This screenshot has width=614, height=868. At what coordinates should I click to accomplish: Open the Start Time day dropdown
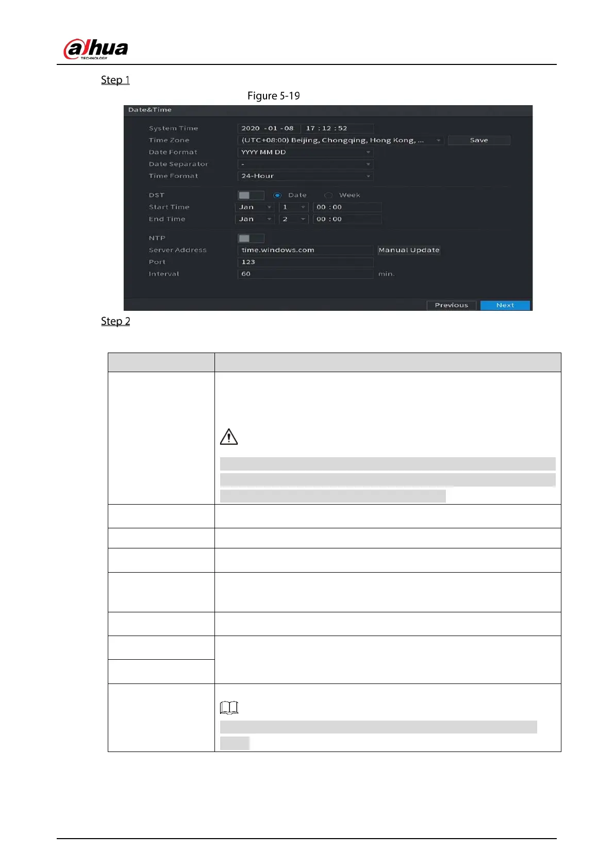[294, 207]
